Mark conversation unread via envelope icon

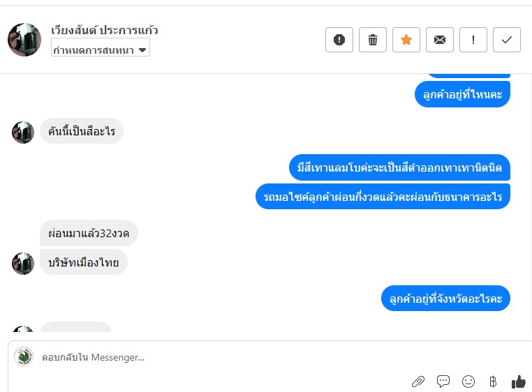440,40
